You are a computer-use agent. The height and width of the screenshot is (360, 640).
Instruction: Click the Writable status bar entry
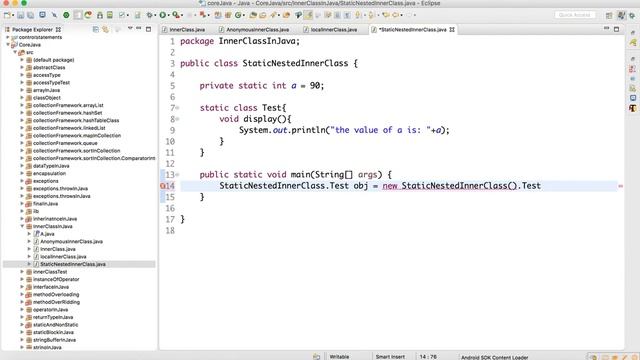(x=339, y=357)
